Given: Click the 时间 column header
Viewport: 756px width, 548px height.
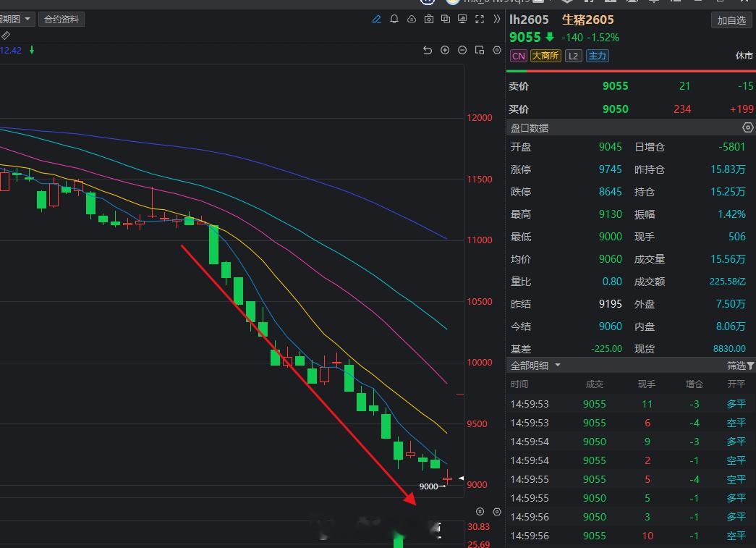Looking at the screenshot, I should (x=519, y=384).
